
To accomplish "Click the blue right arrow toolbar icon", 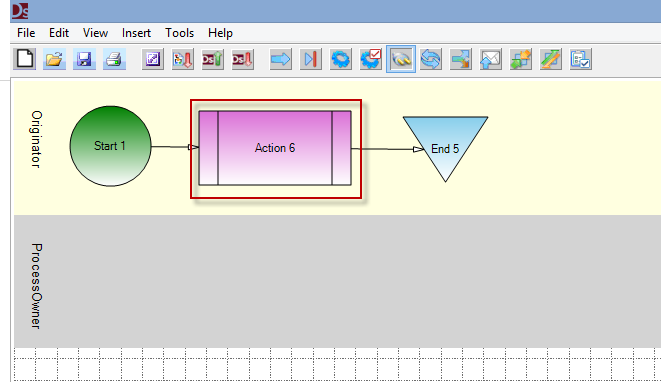I will pos(280,59).
